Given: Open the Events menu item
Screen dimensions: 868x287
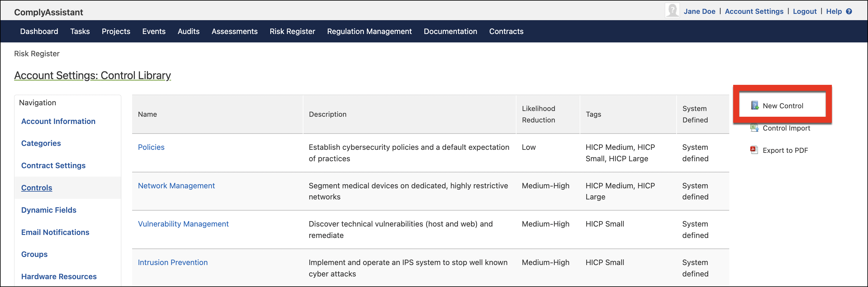Looking at the screenshot, I should pyautogui.click(x=154, y=31).
